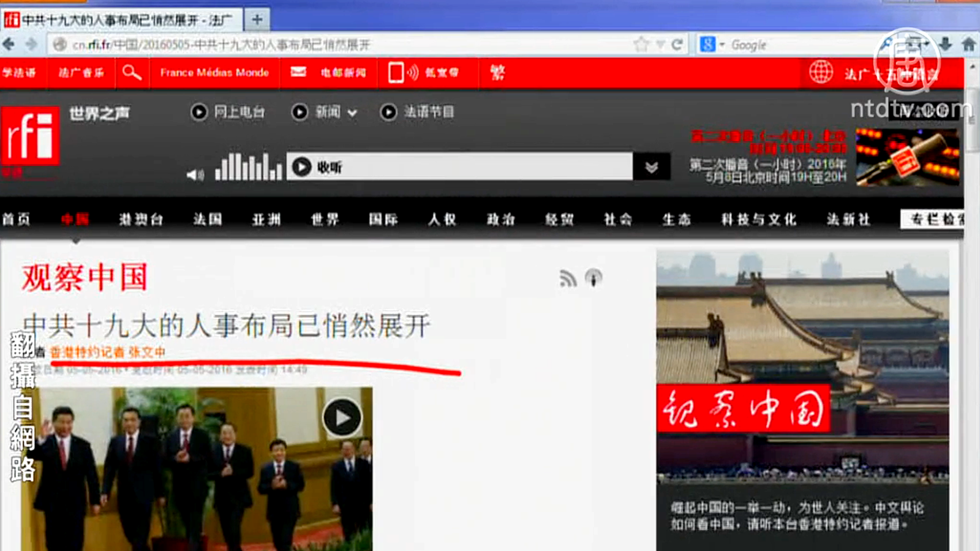
Task: Click the RSS feed icon
Action: pyautogui.click(x=568, y=279)
